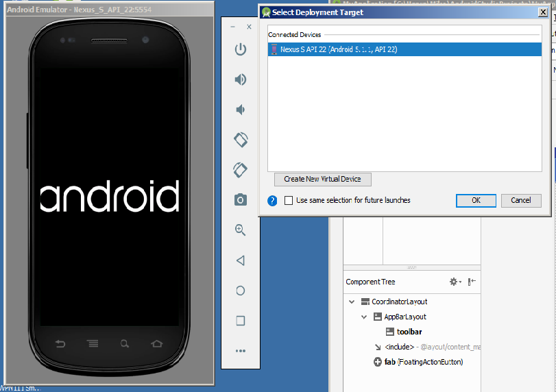Open help with the blue question mark icon
The image size is (556, 392).
[272, 201]
